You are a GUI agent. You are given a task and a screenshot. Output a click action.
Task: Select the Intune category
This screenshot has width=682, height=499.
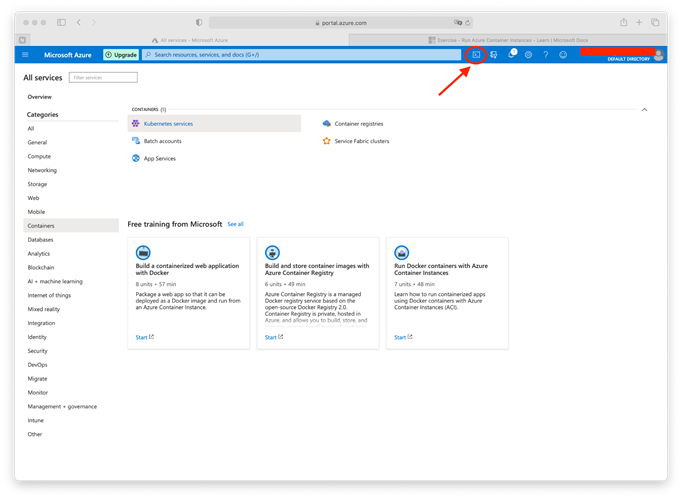[36, 421]
